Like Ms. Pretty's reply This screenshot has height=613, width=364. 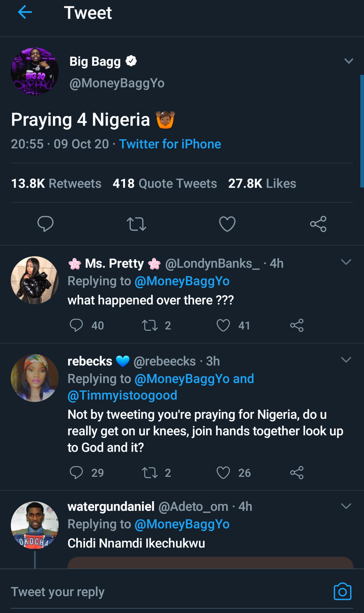click(x=223, y=325)
